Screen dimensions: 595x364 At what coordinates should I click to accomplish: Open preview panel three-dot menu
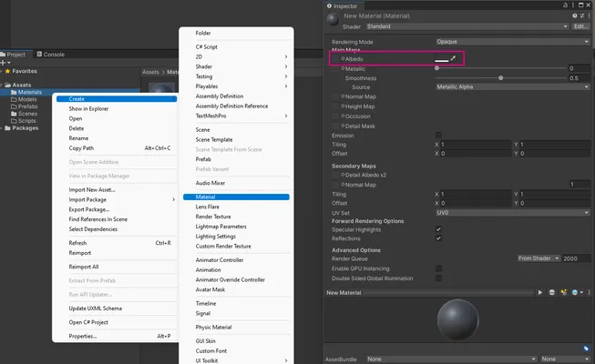[589, 292]
